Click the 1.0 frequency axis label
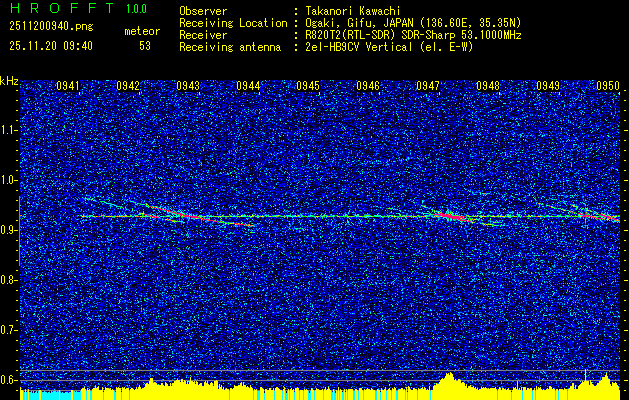This screenshot has width=629, height=400. tap(9, 181)
